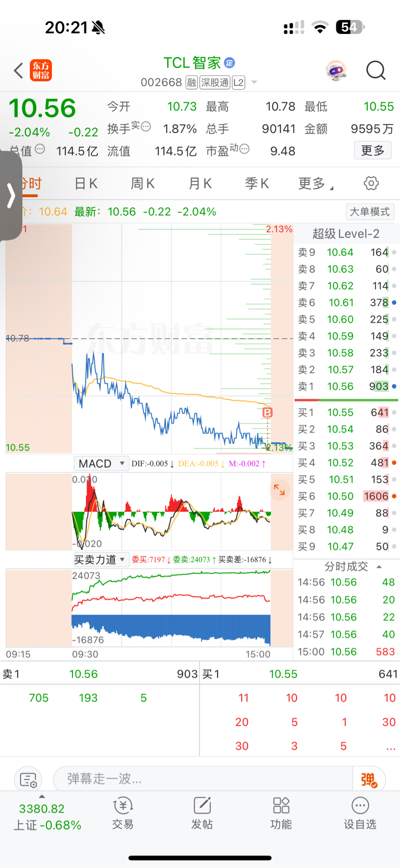
Task: Open the robot assistant avatar
Action: [x=336, y=70]
